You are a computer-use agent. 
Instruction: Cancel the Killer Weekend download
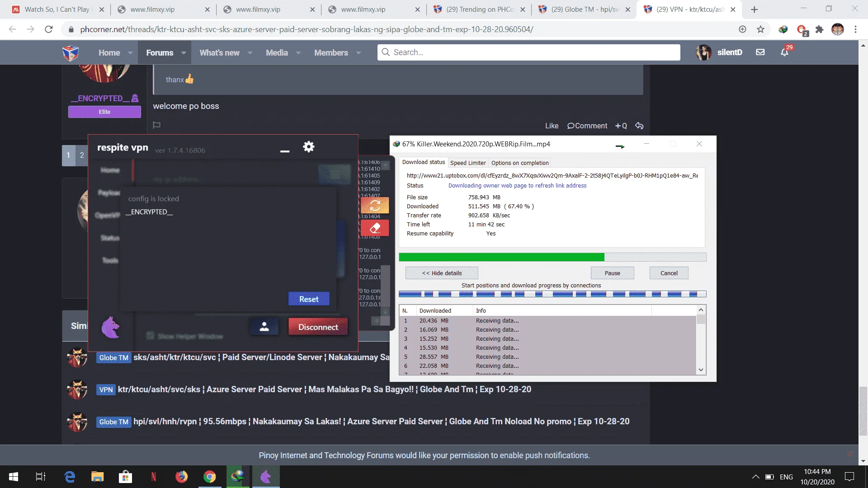tap(669, 273)
